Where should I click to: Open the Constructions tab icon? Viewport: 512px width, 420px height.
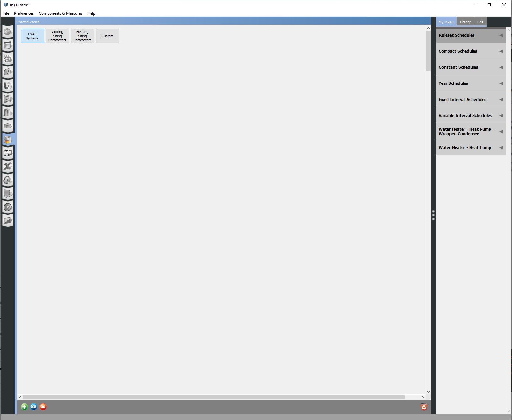(8, 59)
